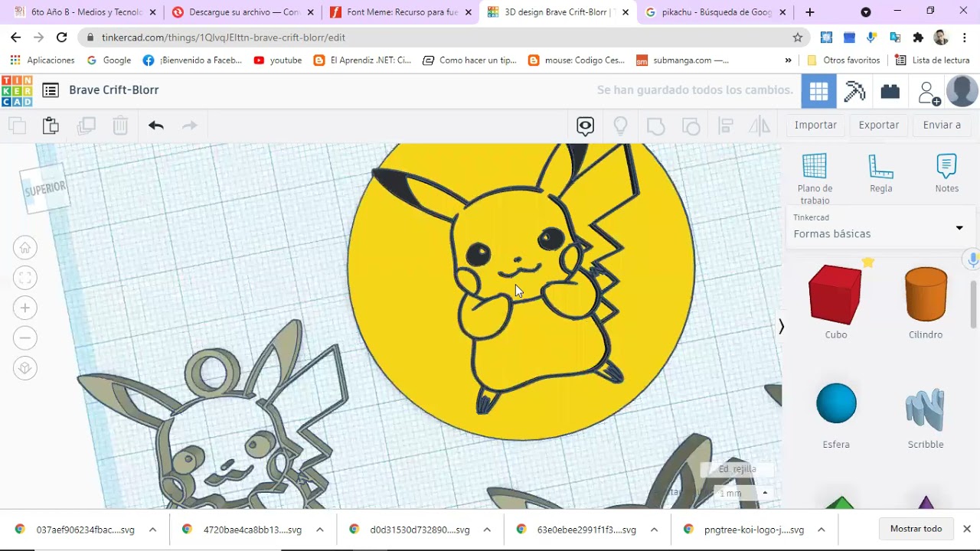Click the Delete trash icon
Screen dimensions: 980x551
[x=120, y=126]
